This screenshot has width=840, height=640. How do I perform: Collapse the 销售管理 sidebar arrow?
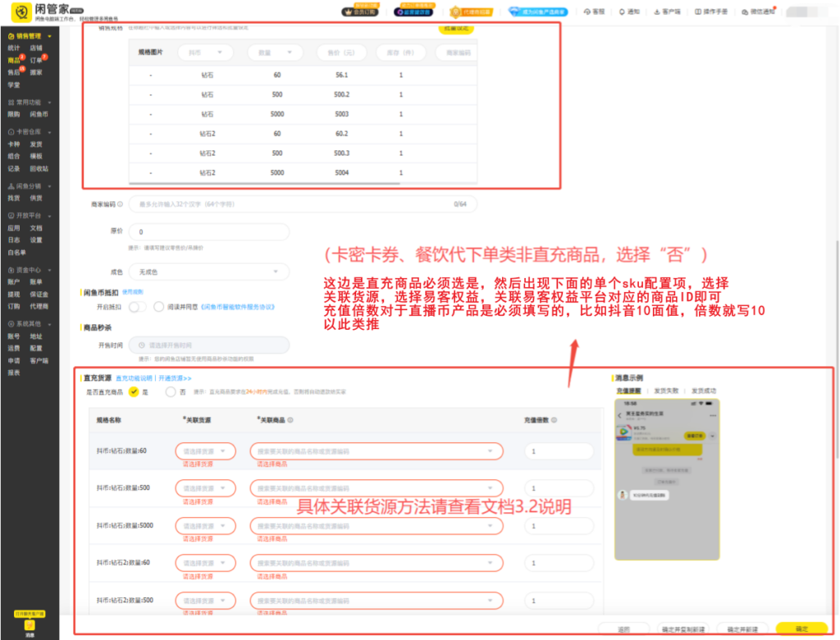tap(50, 36)
